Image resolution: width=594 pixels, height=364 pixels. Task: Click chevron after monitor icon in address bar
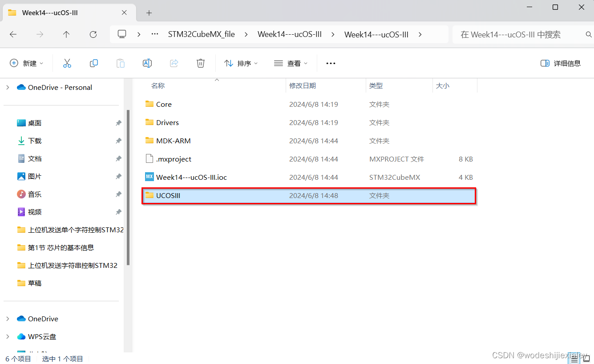tap(139, 34)
